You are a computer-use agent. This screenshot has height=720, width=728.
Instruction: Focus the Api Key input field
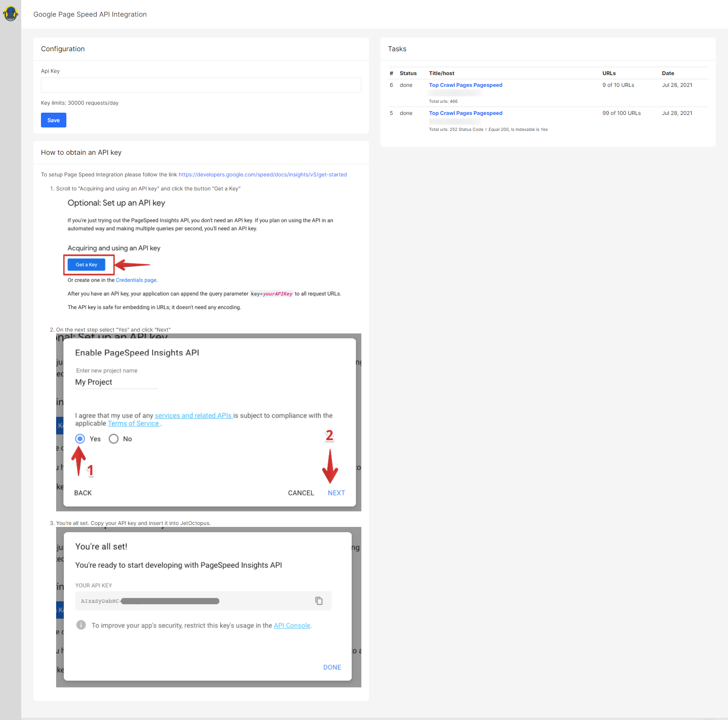201,85
